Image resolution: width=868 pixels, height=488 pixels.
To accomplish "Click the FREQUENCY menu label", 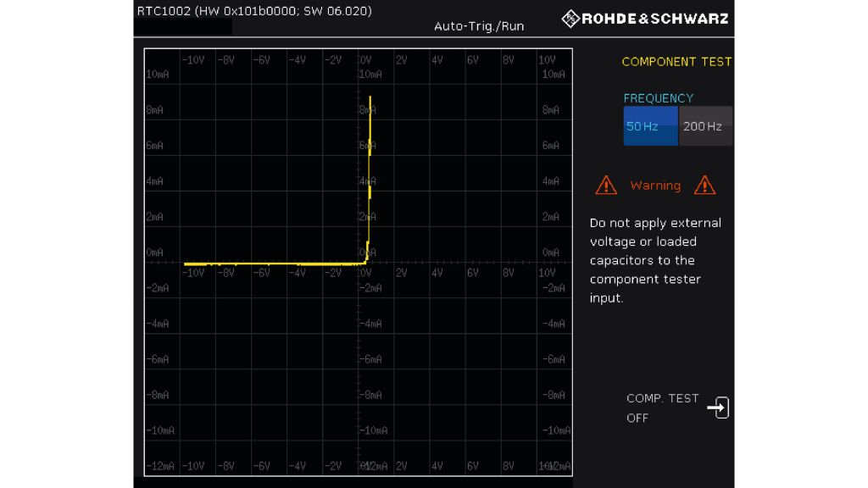I will pos(658,98).
